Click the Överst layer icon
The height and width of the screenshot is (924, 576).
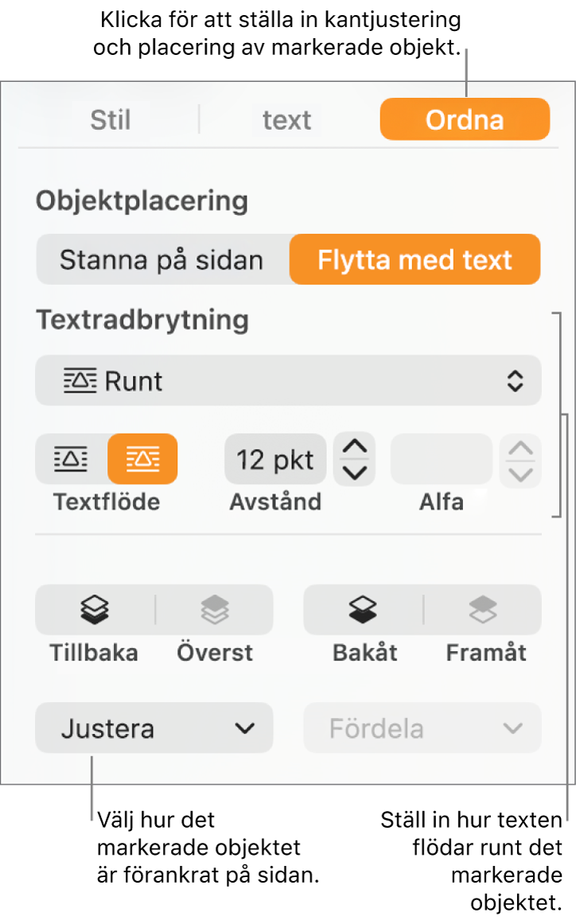point(215,610)
